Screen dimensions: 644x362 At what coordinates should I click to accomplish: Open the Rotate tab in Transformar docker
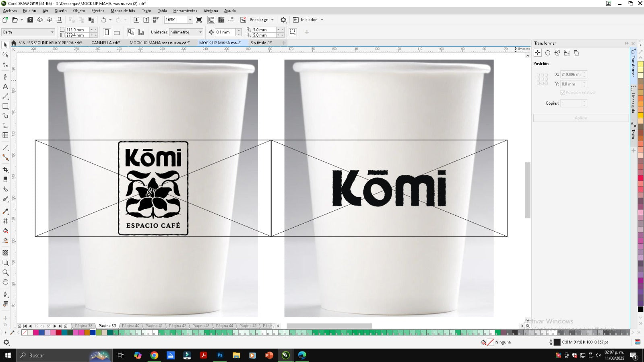(547, 53)
